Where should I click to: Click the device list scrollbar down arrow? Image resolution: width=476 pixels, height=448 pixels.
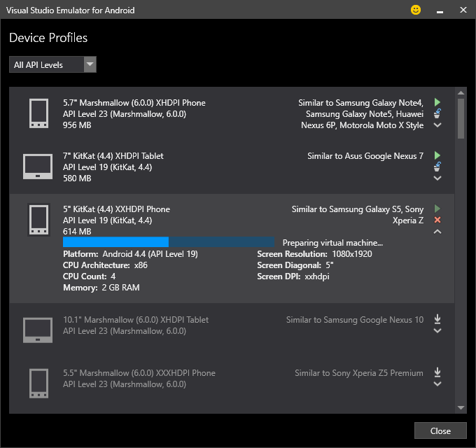click(461, 407)
